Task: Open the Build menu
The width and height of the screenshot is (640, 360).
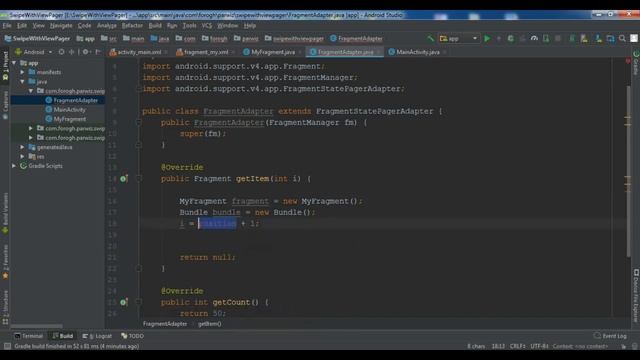Action: (x=155, y=25)
